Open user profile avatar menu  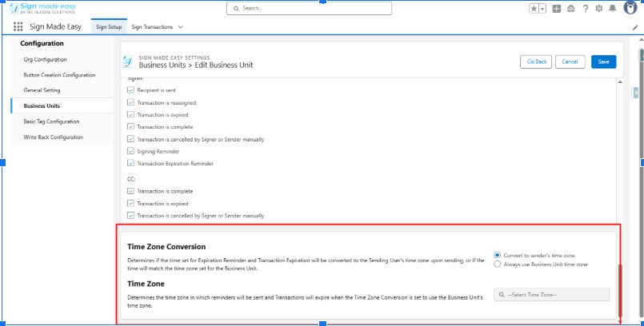coord(630,8)
